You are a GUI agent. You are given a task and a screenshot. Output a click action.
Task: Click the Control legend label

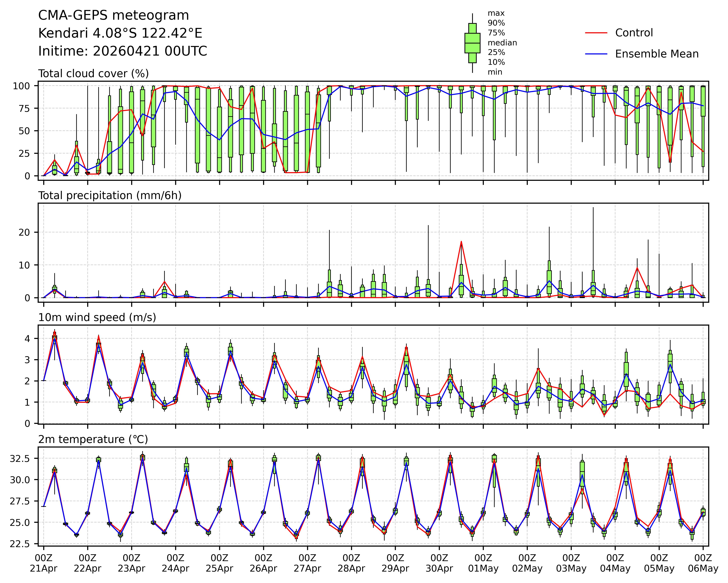pos(634,33)
